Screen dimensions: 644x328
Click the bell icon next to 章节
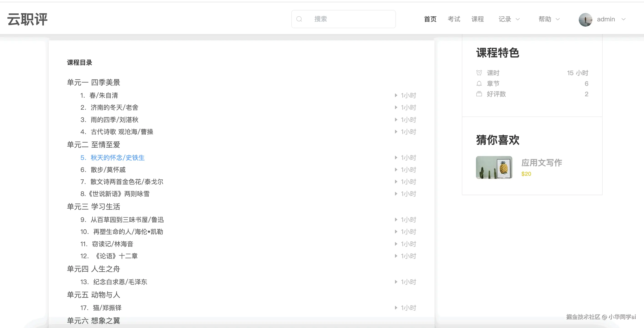pos(479,83)
